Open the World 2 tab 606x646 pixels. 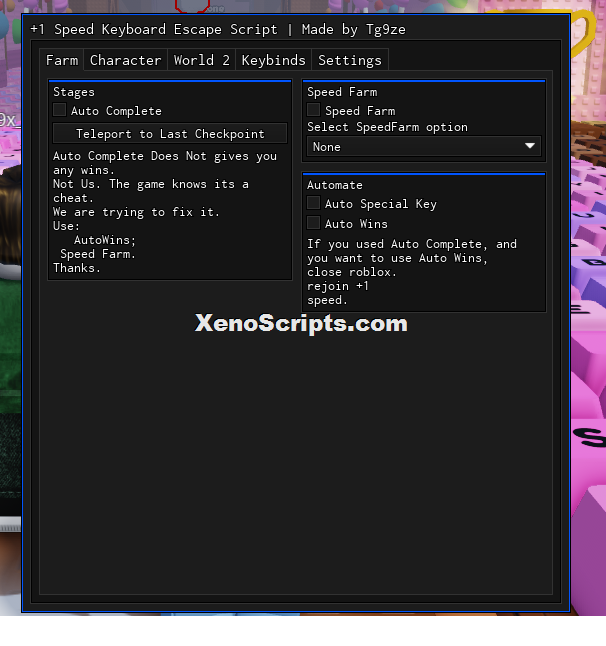pyautogui.click(x=201, y=60)
